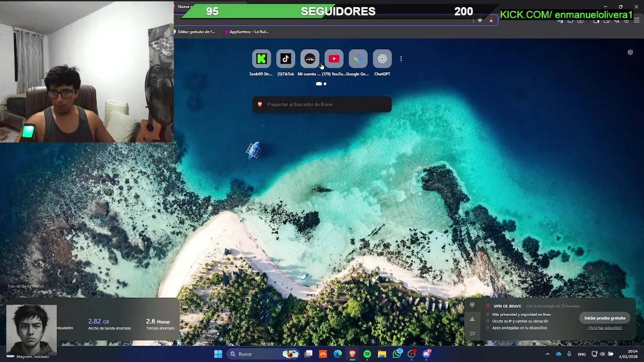
Task: Click Iniciar prueba gratuita button
Action: pyautogui.click(x=605, y=318)
